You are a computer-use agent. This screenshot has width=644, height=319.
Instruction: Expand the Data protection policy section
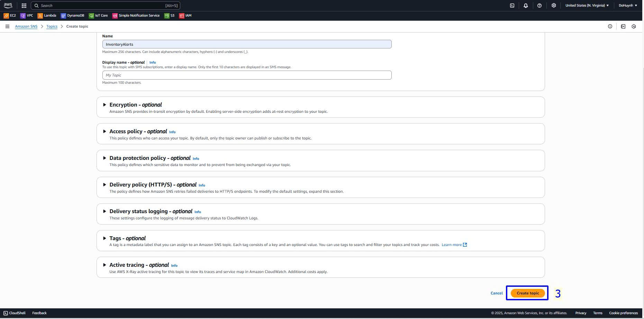105,158
